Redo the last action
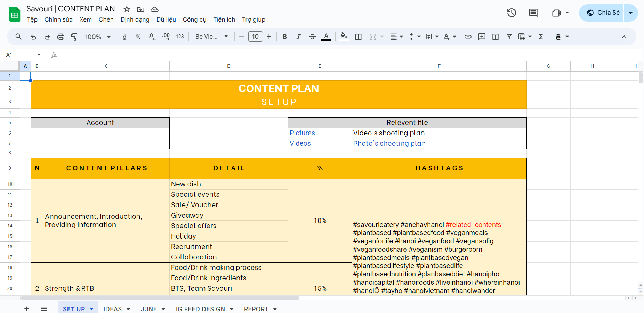 [47, 37]
